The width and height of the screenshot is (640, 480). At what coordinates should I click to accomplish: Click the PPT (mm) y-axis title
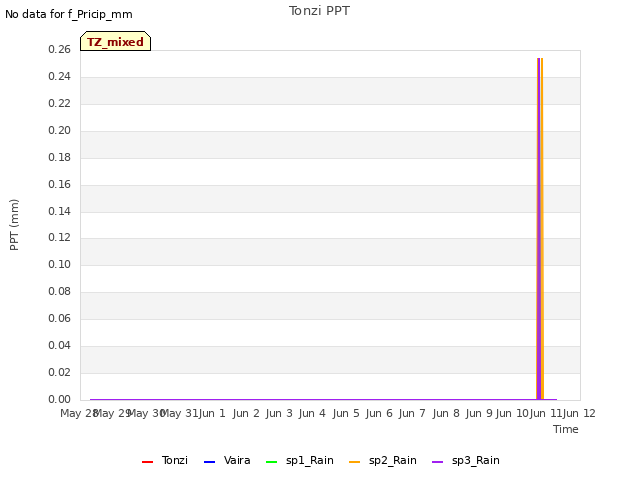coord(14,225)
